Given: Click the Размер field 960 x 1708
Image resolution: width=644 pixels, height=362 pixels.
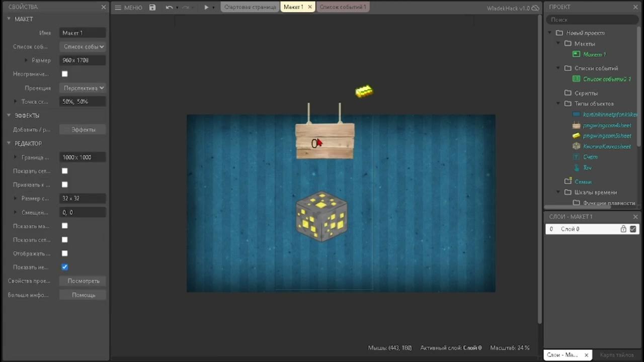Looking at the screenshot, I should [83, 60].
